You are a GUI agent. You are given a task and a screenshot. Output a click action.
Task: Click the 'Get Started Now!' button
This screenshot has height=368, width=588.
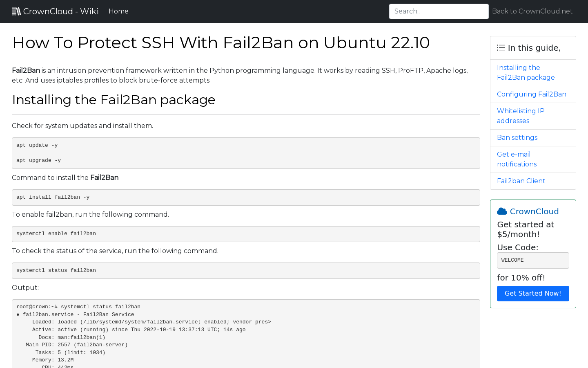[x=533, y=293]
